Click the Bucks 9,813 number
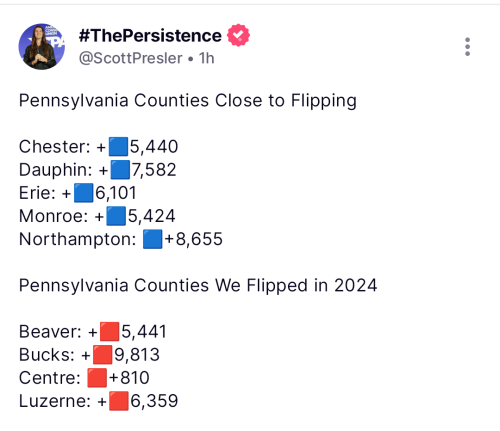This screenshot has width=500, height=431. point(137,355)
